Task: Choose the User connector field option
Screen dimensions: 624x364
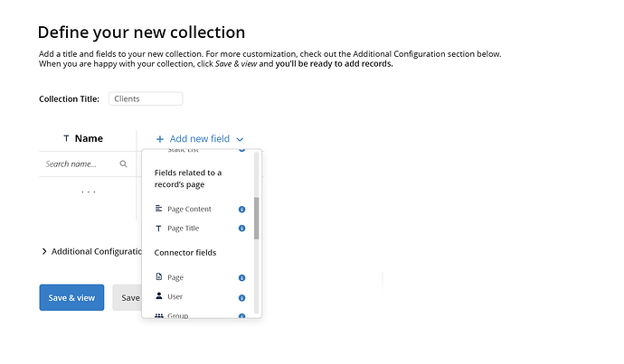Action: (175, 297)
